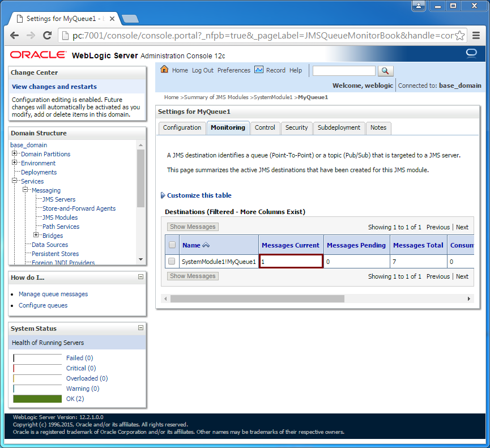The image size is (490, 448).
Task: Click the search magnifier button
Action: coord(385,71)
